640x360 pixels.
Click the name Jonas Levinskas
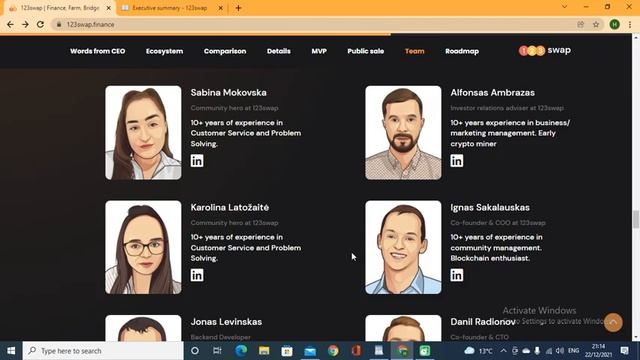click(x=226, y=322)
